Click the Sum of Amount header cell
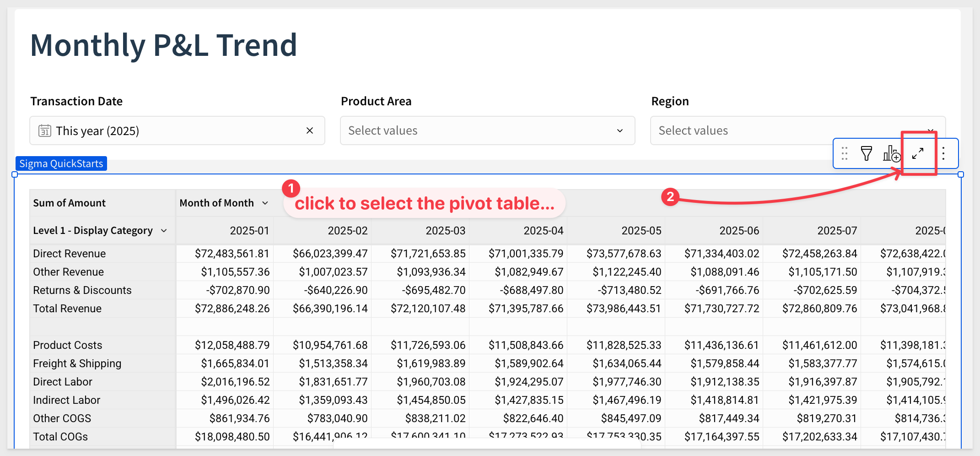 point(102,203)
